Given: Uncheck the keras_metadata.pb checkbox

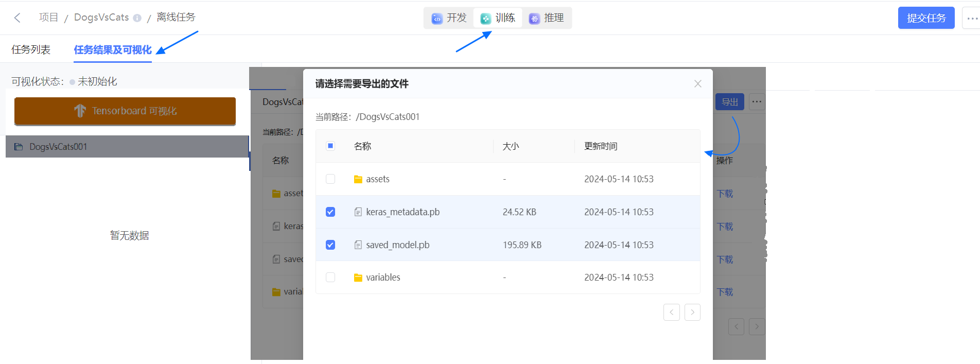Looking at the screenshot, I should tap(330, 212).
